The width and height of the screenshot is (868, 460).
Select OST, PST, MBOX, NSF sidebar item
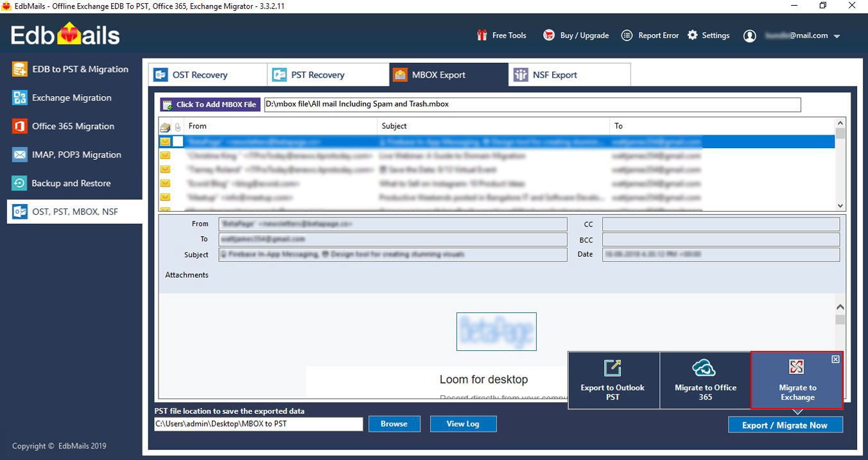[x=74, y=212]
